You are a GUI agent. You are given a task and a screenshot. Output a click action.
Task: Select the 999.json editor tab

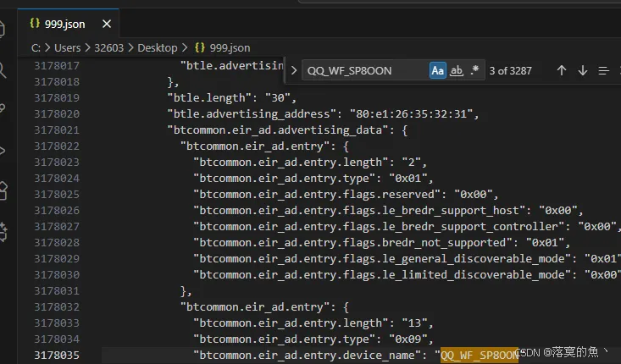[x=68, y=25]
